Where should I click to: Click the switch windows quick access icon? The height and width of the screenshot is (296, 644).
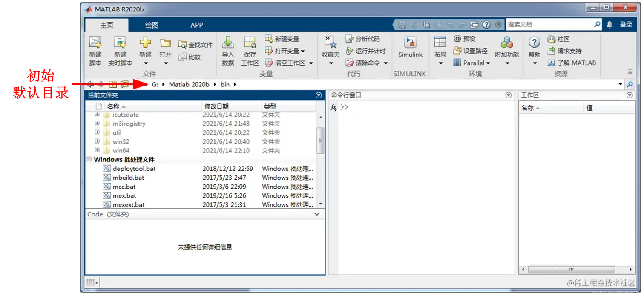[474, 25]
